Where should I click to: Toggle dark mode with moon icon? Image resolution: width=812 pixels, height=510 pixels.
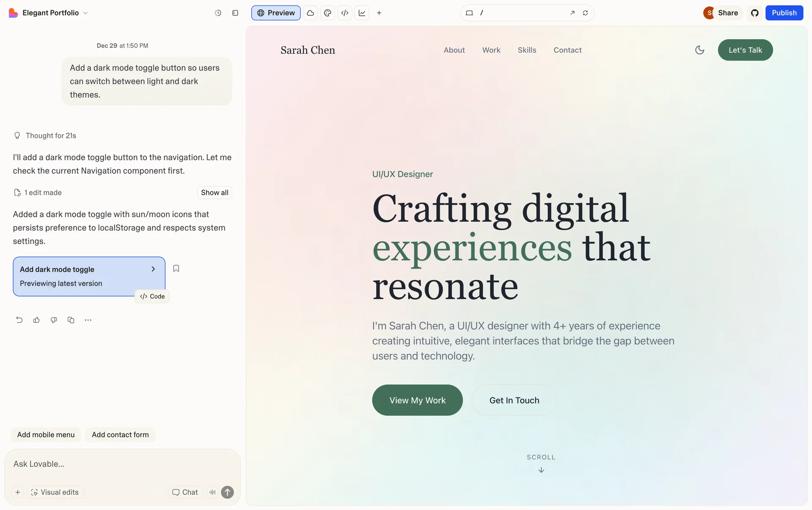pos(700,50)
